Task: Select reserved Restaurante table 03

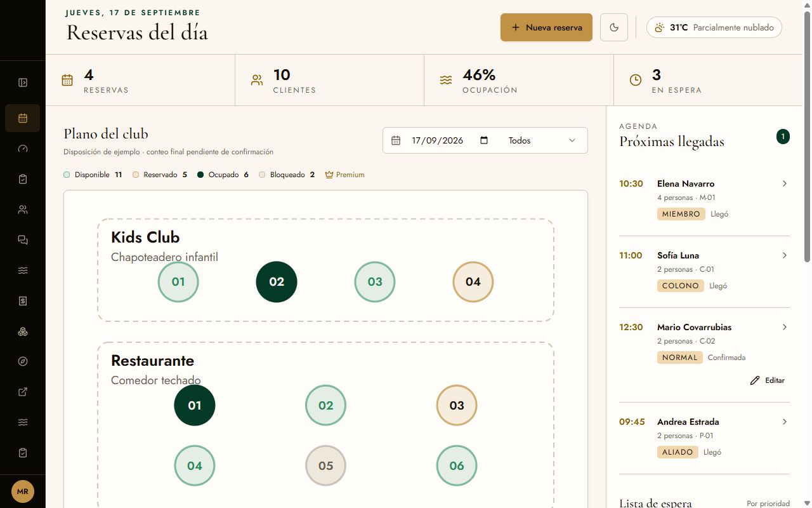Action: click(457, 405)
